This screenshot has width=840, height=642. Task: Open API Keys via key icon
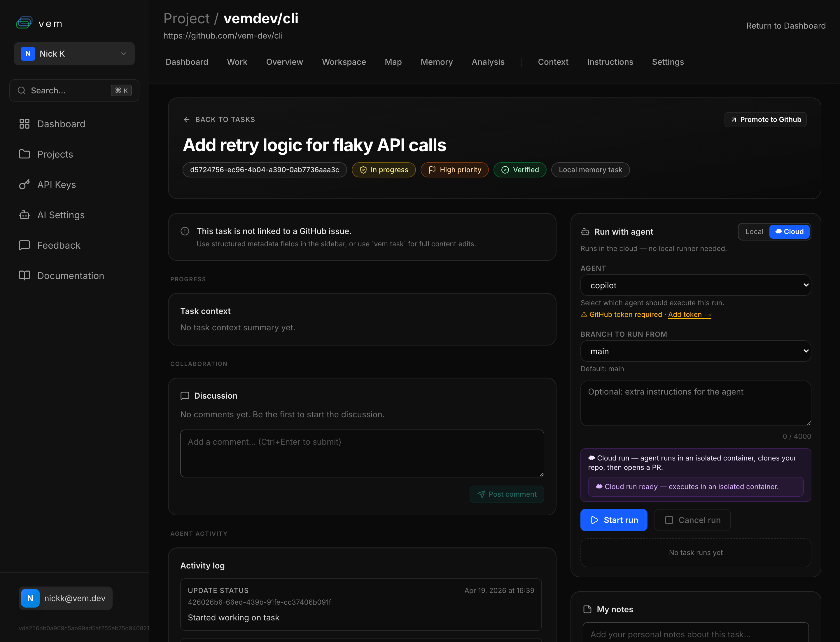coord(24,184)
